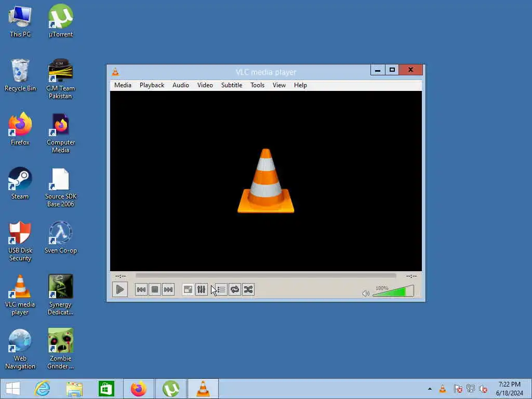
Task: Open the Help menu
Action: (x=300, y=85)
